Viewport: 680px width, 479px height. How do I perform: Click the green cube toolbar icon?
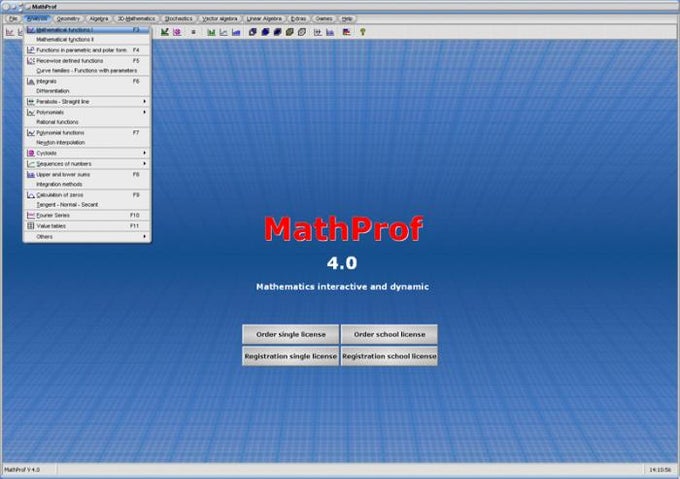[x=290, y=32]
